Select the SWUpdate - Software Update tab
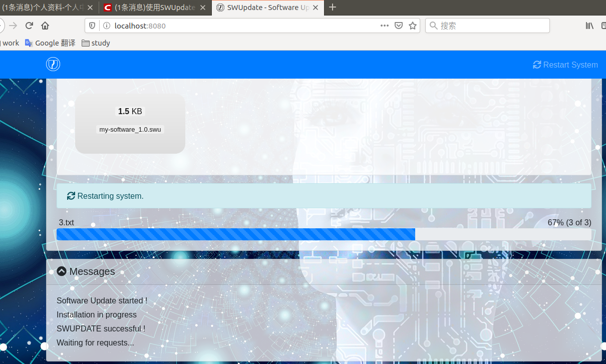 (x=268, y=8)
